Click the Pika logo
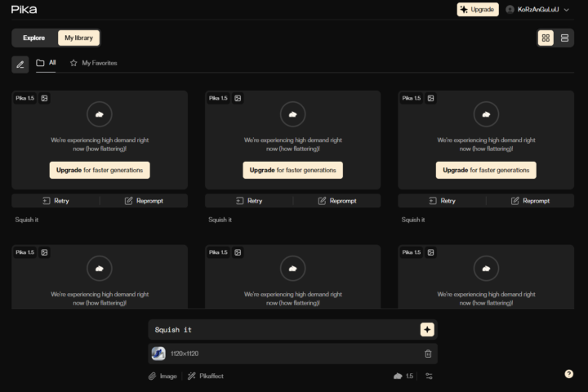 [24, 9]
